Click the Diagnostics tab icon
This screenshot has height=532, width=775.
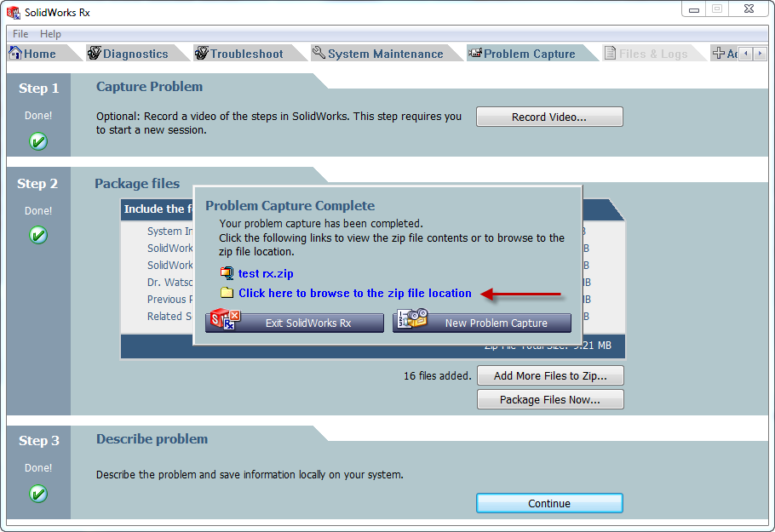click(x=95, y=53)
